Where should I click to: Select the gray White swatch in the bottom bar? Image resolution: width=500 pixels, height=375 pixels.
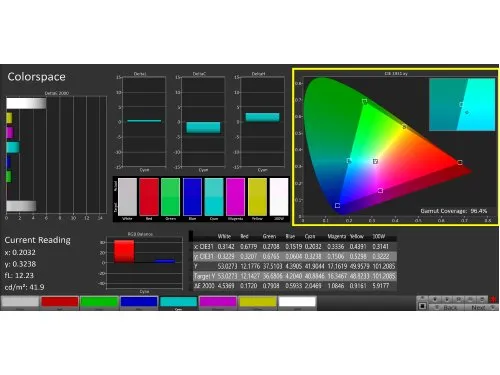20,302
